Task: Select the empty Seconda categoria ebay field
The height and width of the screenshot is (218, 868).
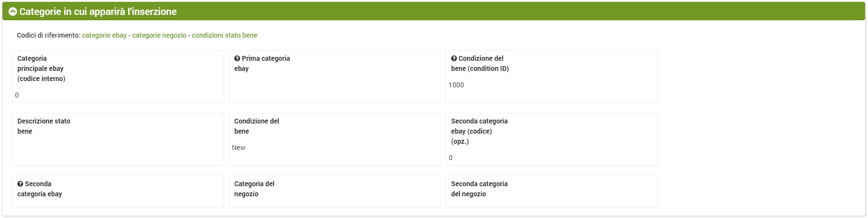Action: pos(118,203)
